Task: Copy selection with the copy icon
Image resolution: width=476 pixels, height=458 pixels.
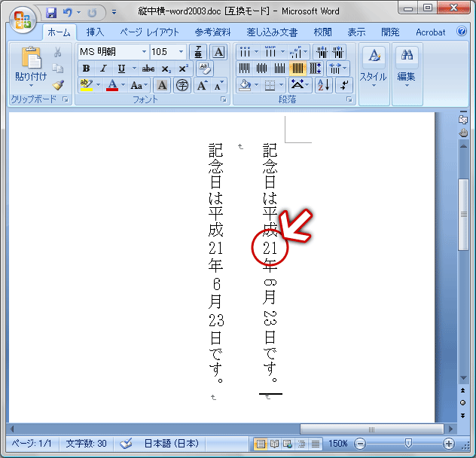Action: click(x=58, y=69)
